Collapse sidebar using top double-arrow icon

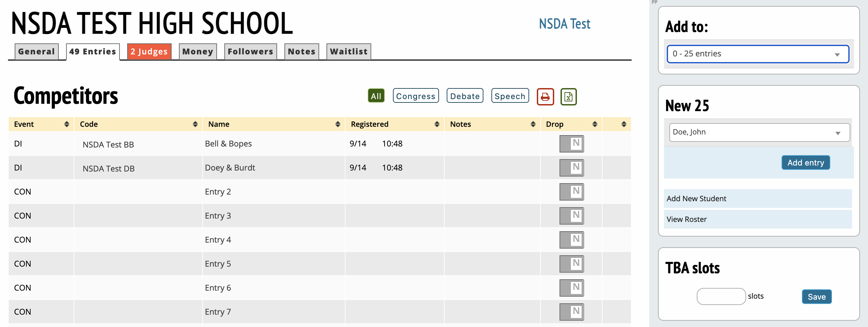[654, 2]
